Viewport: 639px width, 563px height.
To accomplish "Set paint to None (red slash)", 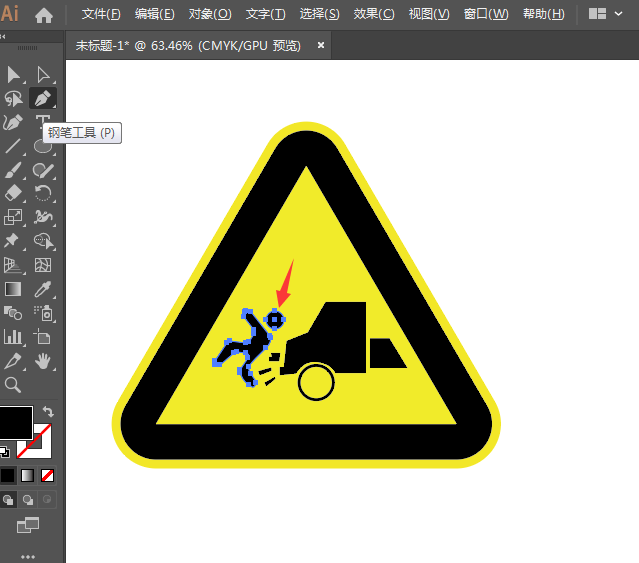I will [47, 475].
